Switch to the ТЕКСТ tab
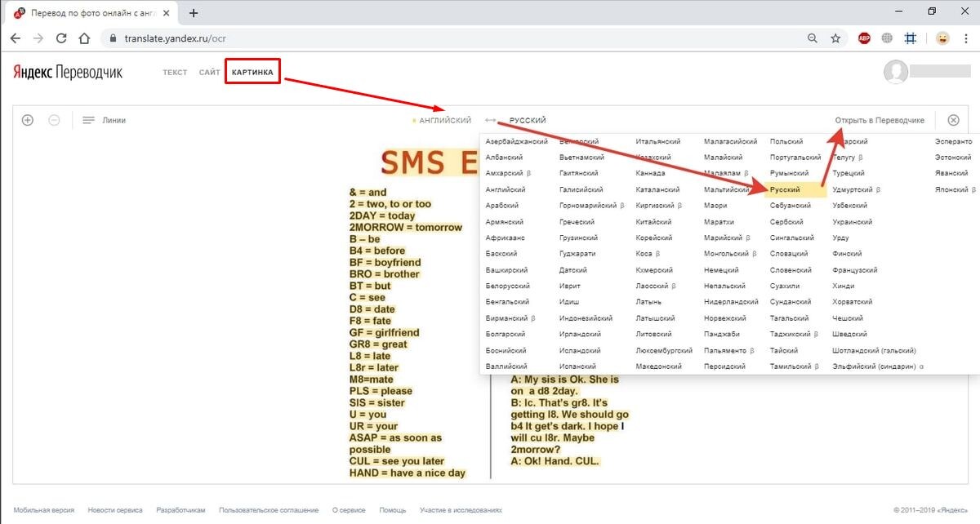980x524 pixels. [175, 73]
